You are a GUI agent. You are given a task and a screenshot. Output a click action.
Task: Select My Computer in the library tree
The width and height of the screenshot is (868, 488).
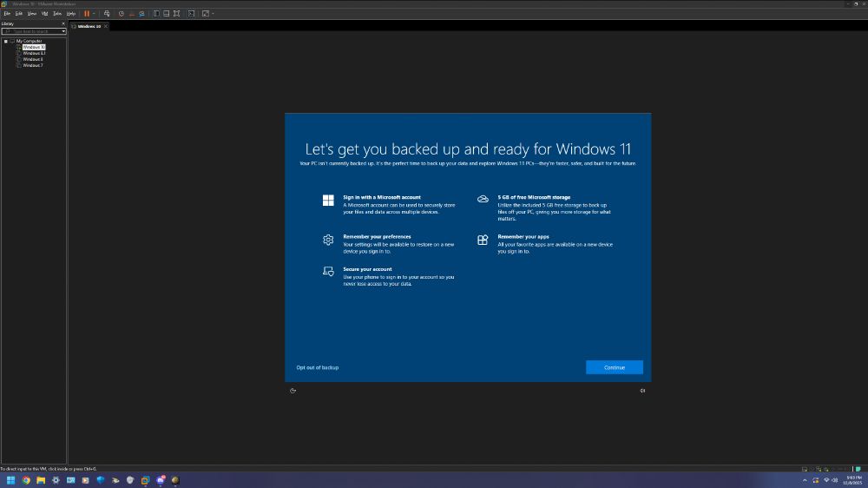tap(29, 41)
